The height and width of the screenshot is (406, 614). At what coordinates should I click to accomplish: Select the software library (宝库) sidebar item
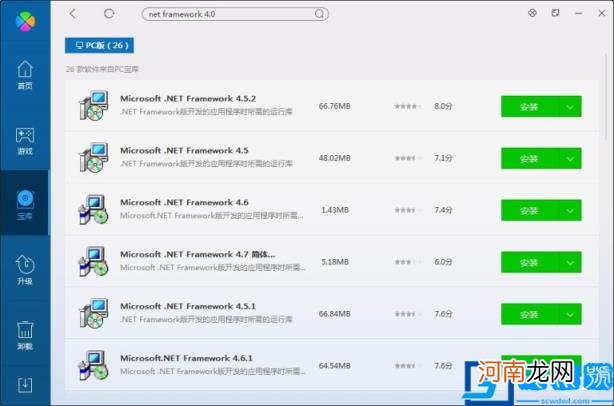25,204
